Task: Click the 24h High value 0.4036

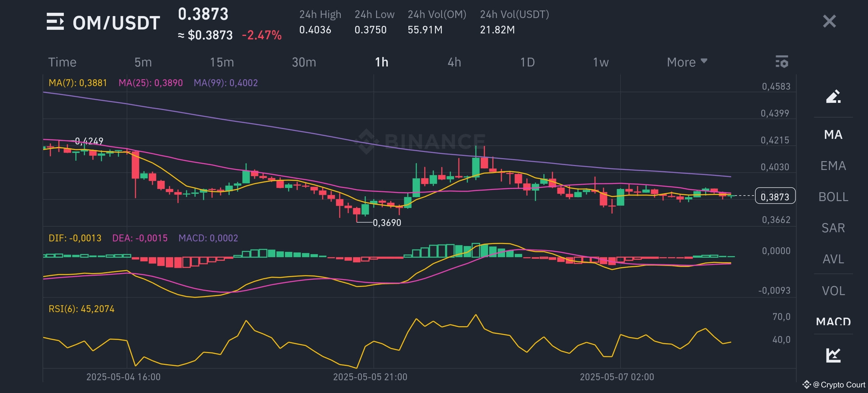Action: pyautogui.click(x=315, y=30)
